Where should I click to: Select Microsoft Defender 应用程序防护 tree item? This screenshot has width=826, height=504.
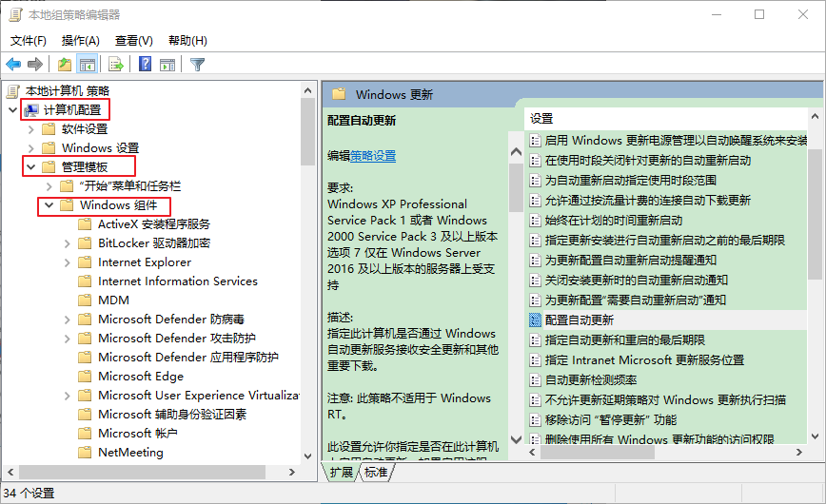188,357
